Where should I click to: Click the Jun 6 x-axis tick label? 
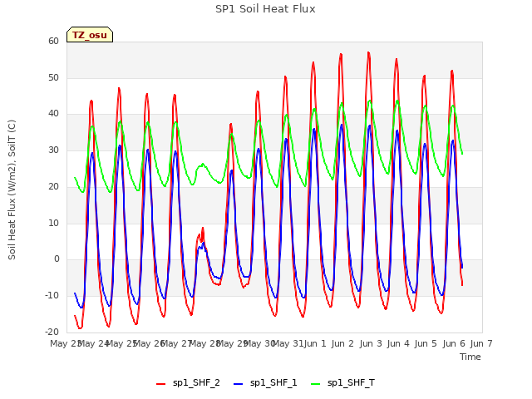(454, 343)
